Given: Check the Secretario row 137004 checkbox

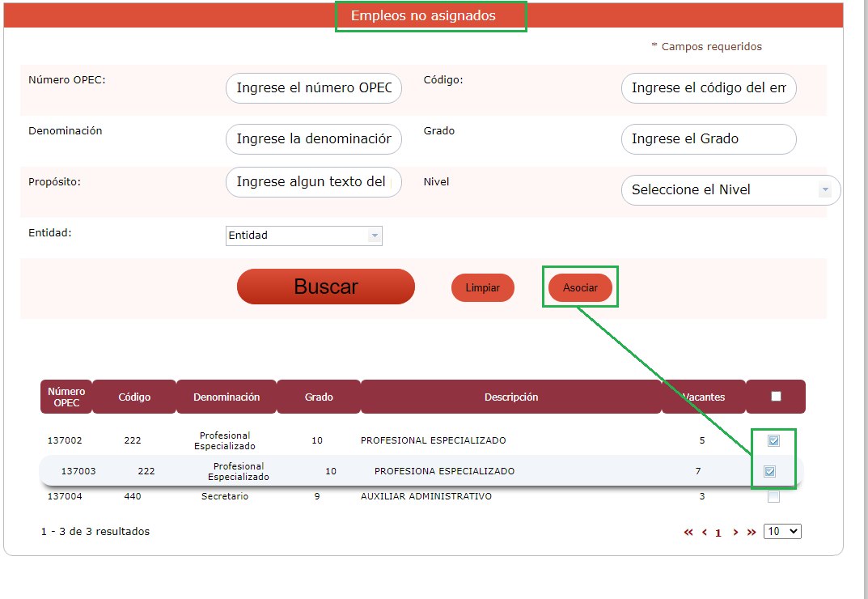Looking at the screenshot, I should point(774,497).
